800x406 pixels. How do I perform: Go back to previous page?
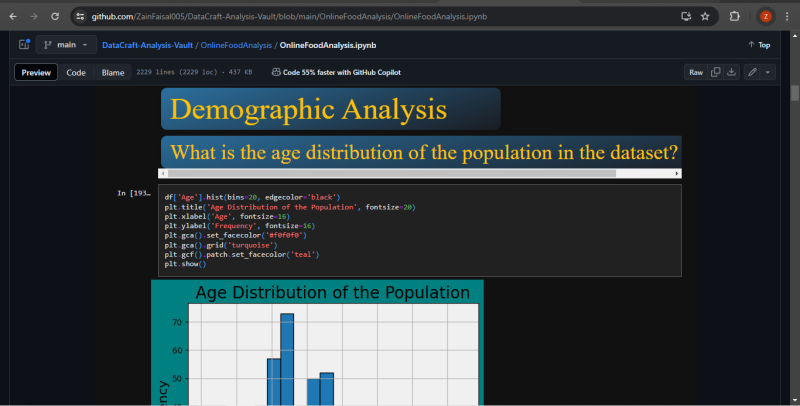[x=14, y=16]
